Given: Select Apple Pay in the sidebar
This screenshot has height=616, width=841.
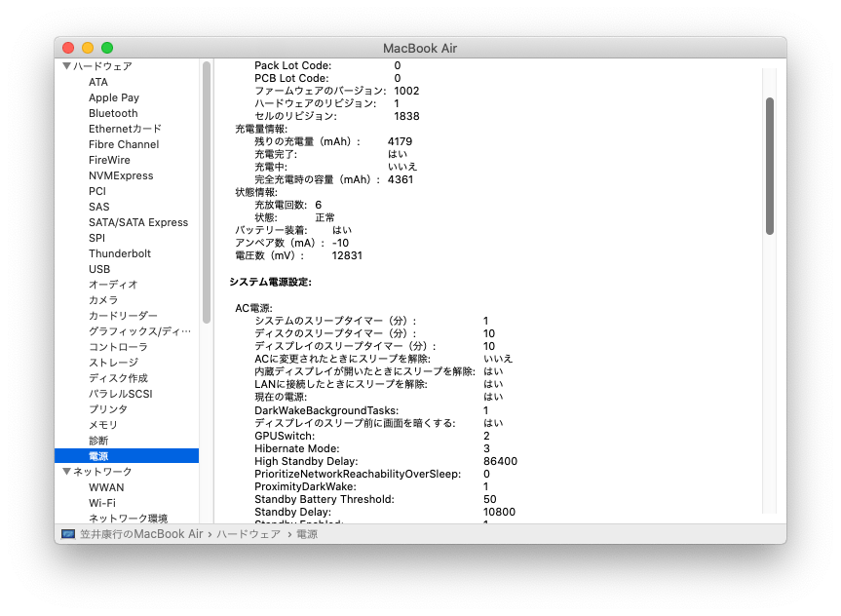Looking at the screenshot, I should (114, 97).
